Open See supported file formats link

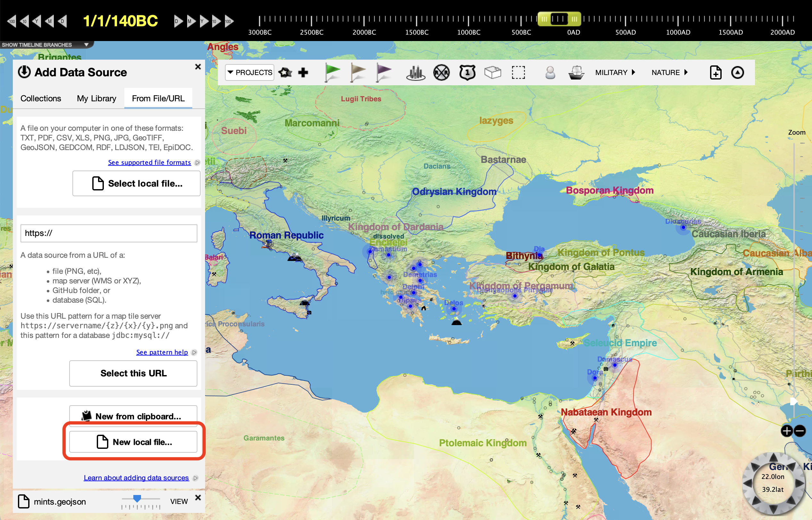(149, 163)
